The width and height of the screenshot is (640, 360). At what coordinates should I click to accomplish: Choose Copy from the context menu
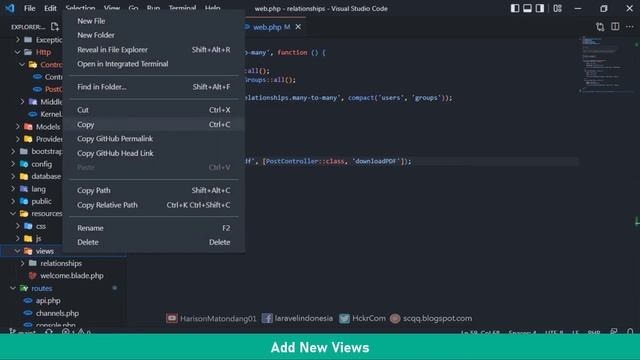[x=154, y=124]
